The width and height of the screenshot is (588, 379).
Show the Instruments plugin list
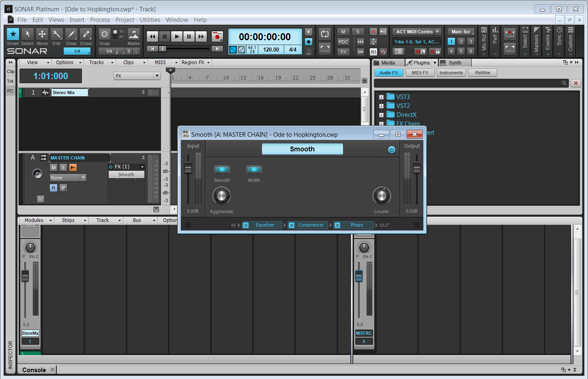451,73
